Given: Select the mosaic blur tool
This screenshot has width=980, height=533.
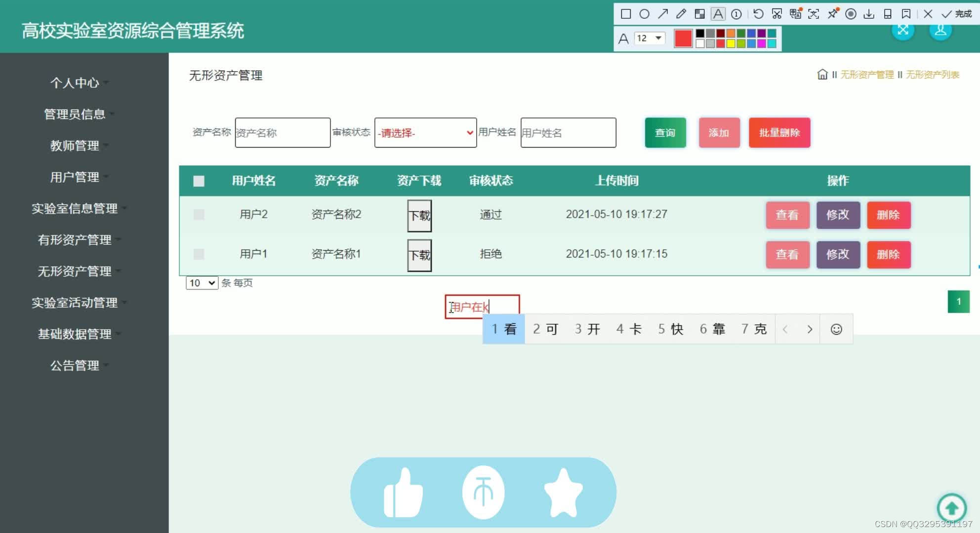Looking at the screenshot, I should 699,14.
